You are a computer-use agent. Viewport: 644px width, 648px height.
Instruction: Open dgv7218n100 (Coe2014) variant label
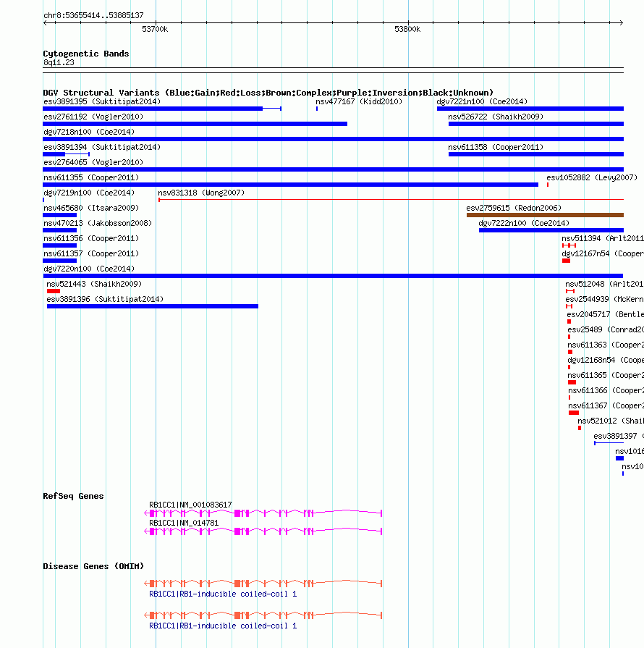89,132
